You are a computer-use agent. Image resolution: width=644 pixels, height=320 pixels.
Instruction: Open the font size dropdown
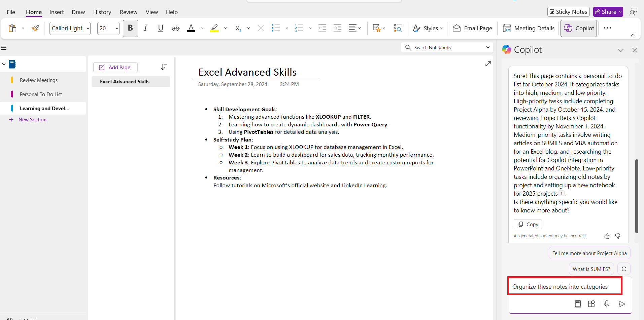pos(117,29)
